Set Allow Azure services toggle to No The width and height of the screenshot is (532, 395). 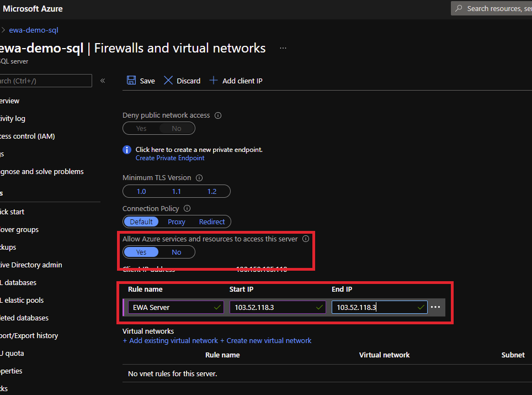177,252
